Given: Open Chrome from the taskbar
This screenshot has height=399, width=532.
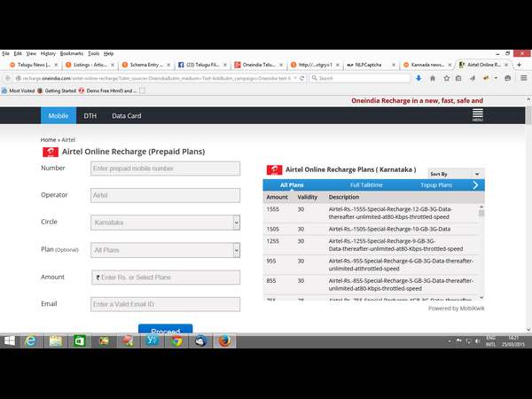Looking at the screenshot, I should (176, 340).
